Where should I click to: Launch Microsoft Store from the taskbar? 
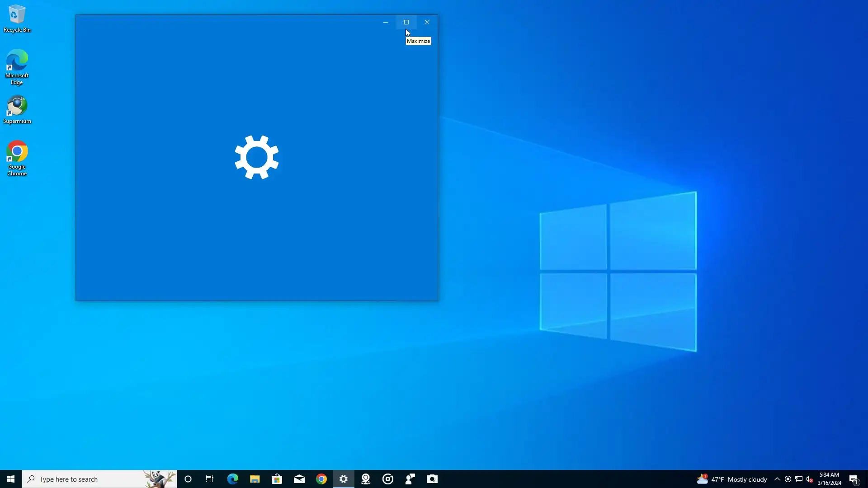coord(277,479)
